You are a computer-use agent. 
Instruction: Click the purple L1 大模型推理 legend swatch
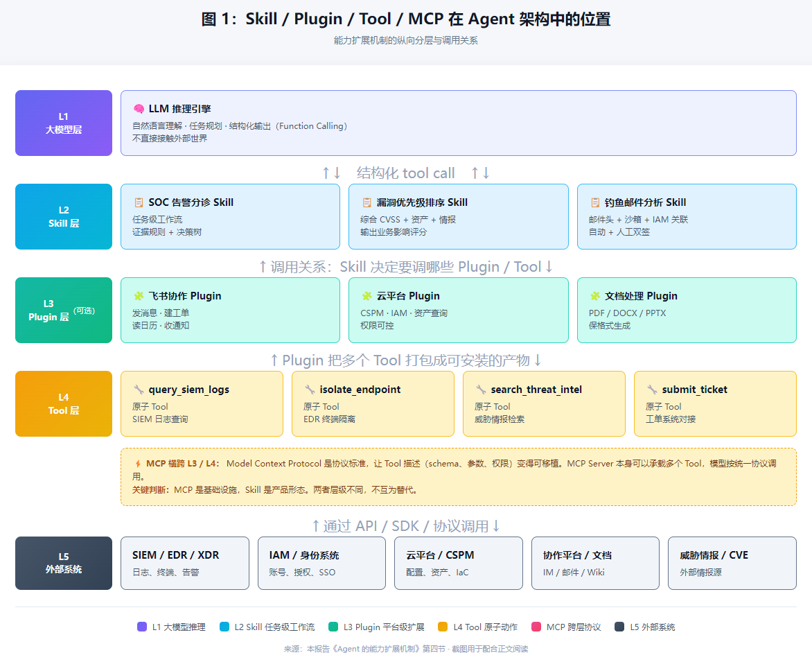pyautogui.click(x=142, y=627)
